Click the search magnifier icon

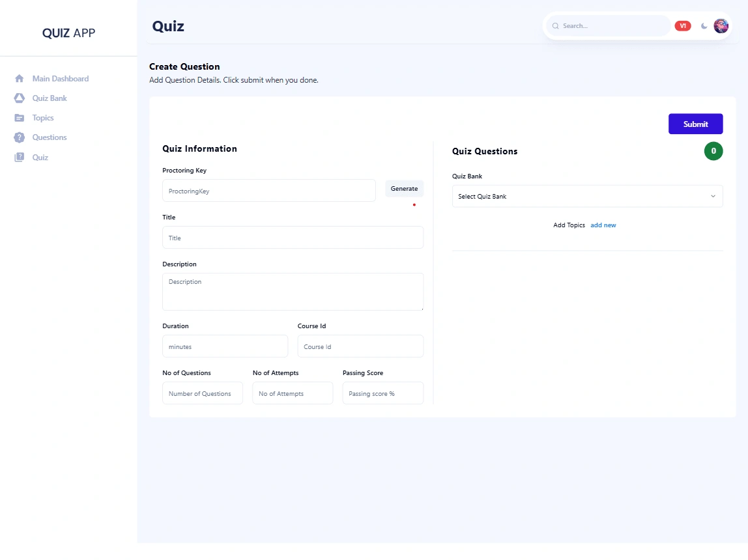click(x=555, y=26)
